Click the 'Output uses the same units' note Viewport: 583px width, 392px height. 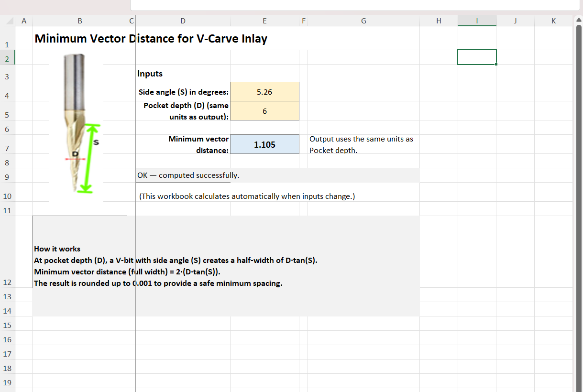363,144
